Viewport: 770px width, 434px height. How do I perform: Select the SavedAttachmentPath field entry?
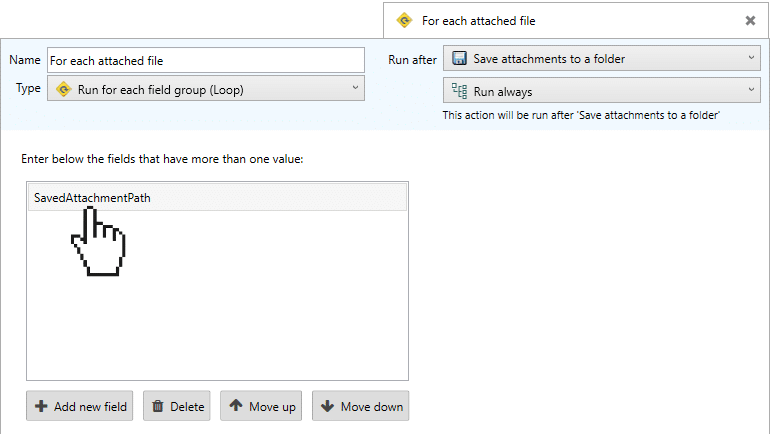tap(217, 197)
